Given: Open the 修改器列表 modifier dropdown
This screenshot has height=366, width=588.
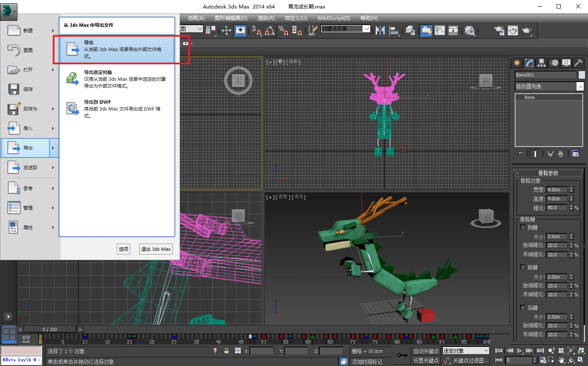Looking at the screenshot, I should [549, 86].
